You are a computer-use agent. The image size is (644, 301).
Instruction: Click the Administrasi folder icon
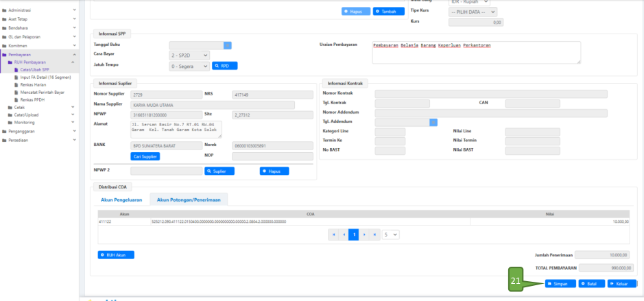click(x=5, y=11)
